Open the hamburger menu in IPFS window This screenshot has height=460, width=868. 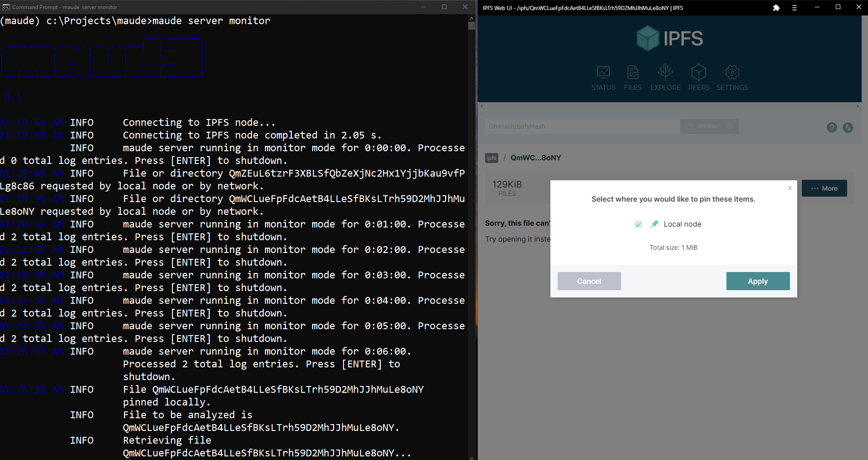794,8
